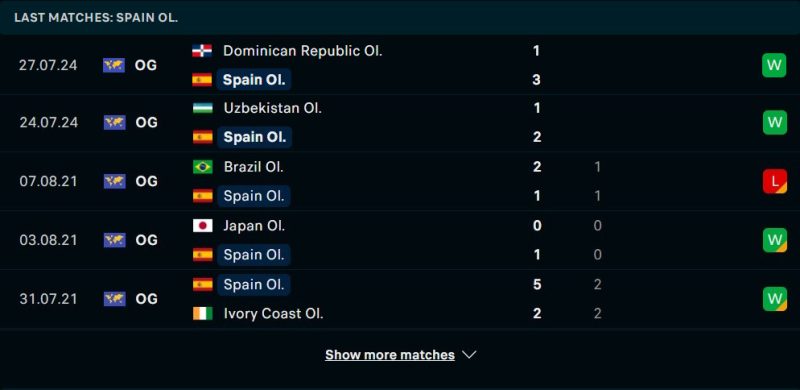
Task: Open the Ivory Coast Ol. team link
Action: [273, 313]
